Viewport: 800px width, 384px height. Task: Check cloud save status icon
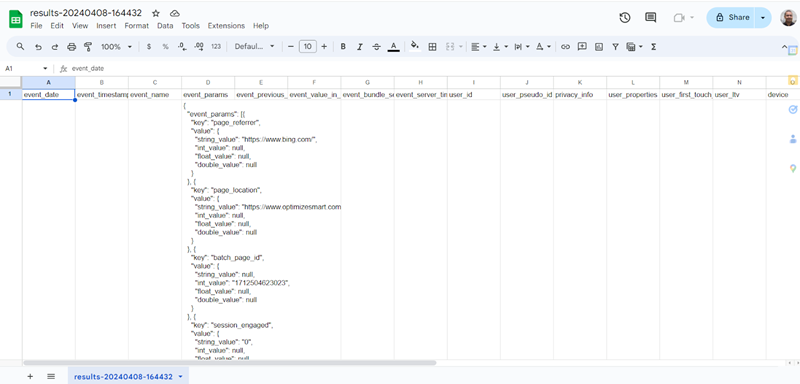coord(174,13)
